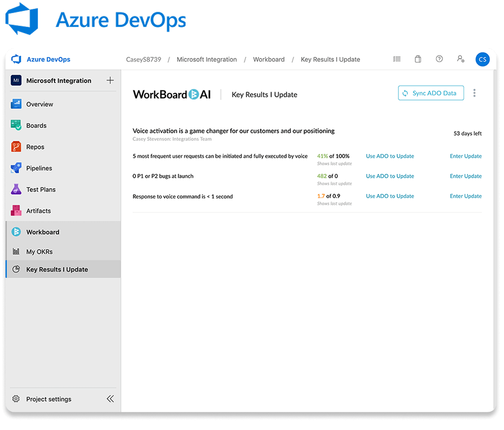Click the Overview sidebar icon
Image resolution: width=504 pixels, height=430 pixels.
coord(16,104)
